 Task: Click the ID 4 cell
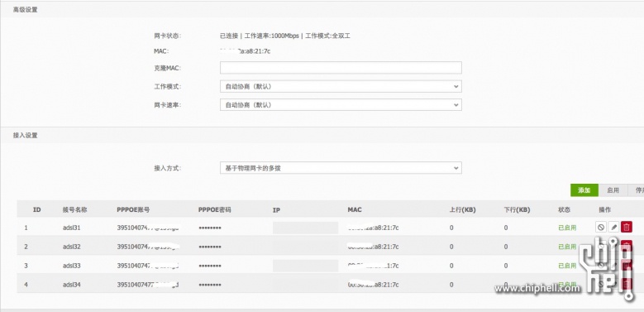point(26,285)
